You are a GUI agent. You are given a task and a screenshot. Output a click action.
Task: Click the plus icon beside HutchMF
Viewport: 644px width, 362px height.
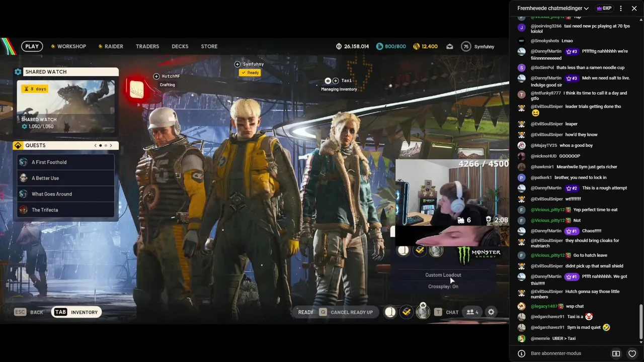click(x=156, y=76)
